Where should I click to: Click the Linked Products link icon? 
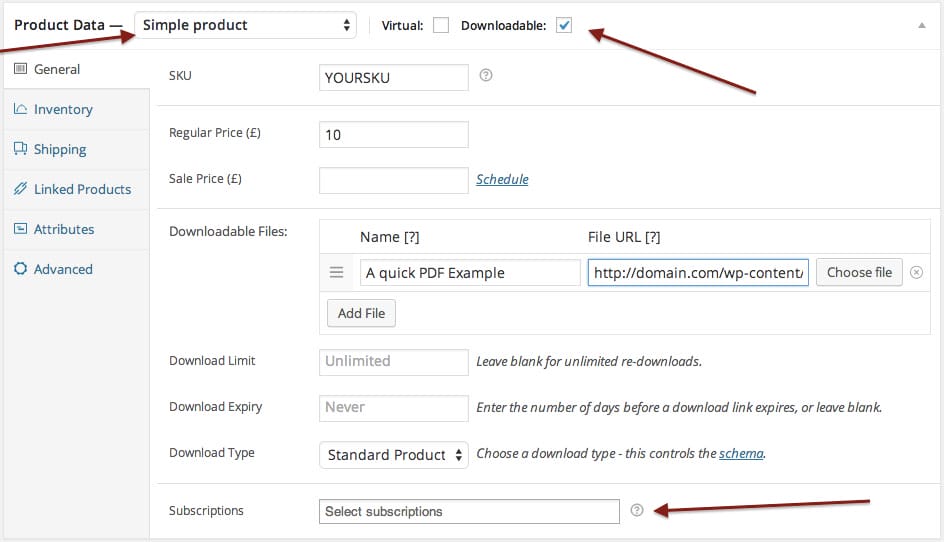point(20,189)
